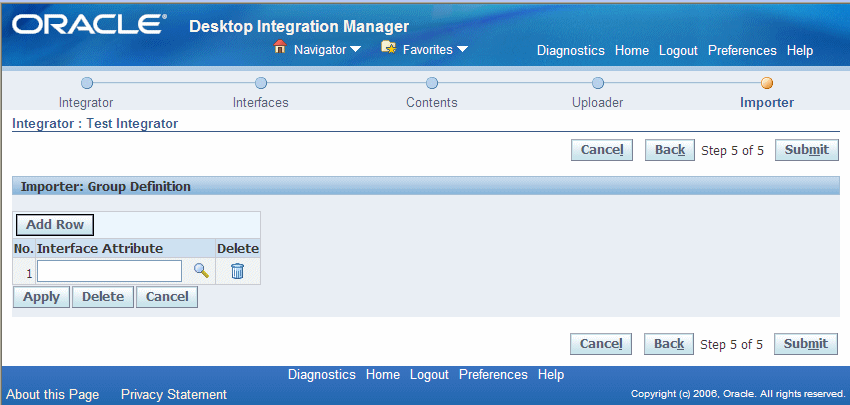Click the Apply button under the table
This screenshot has width=850, height=405.
tap(41, 297)
